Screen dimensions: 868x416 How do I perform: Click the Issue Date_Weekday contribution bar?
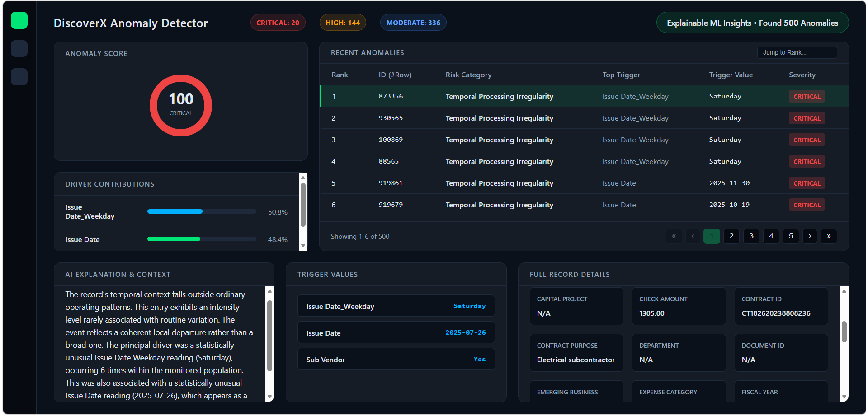(202, 211)
